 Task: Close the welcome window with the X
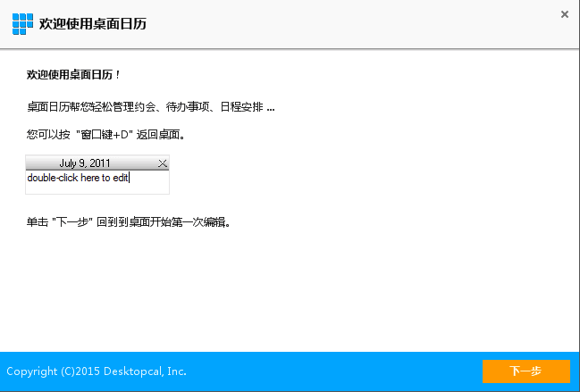(564, 14)
